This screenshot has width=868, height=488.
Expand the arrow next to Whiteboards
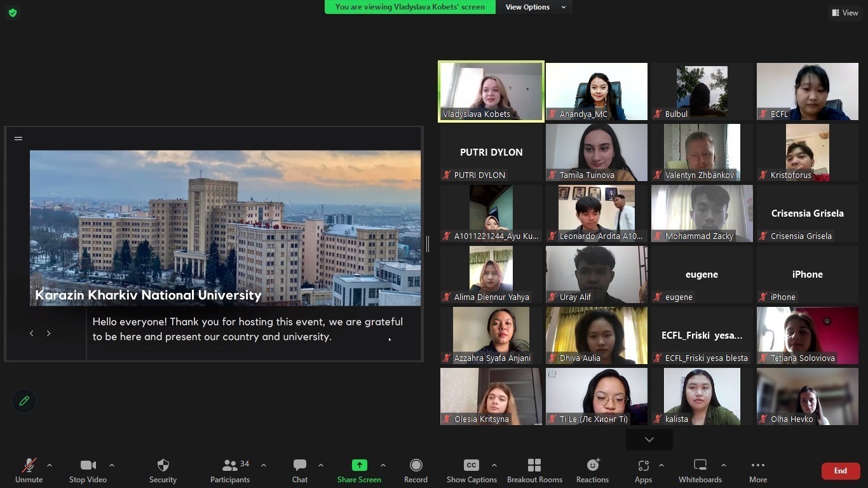click(724, 465)
